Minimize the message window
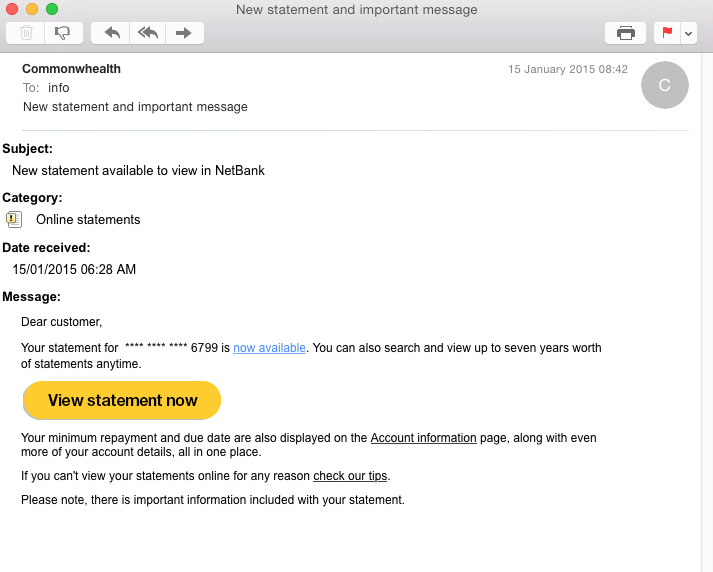The width and height of the screenshot is (713, 572). pyautogui.click(x=32, y=9)
